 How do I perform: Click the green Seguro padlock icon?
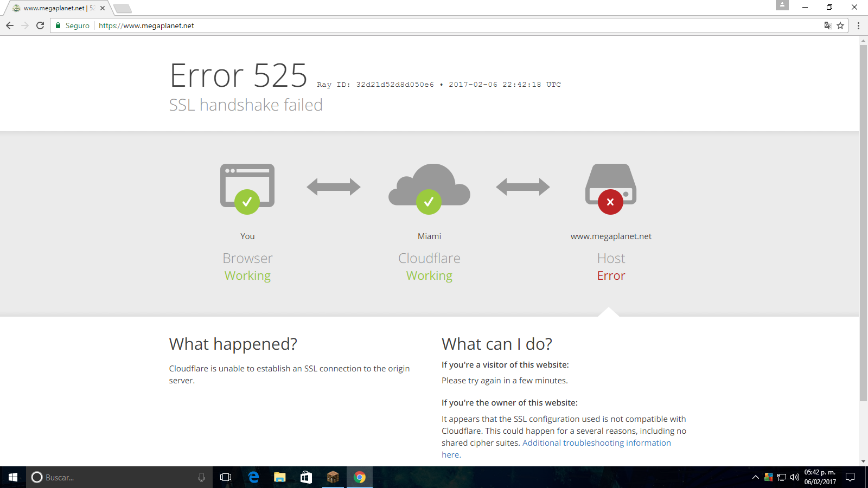coord(58,25)
